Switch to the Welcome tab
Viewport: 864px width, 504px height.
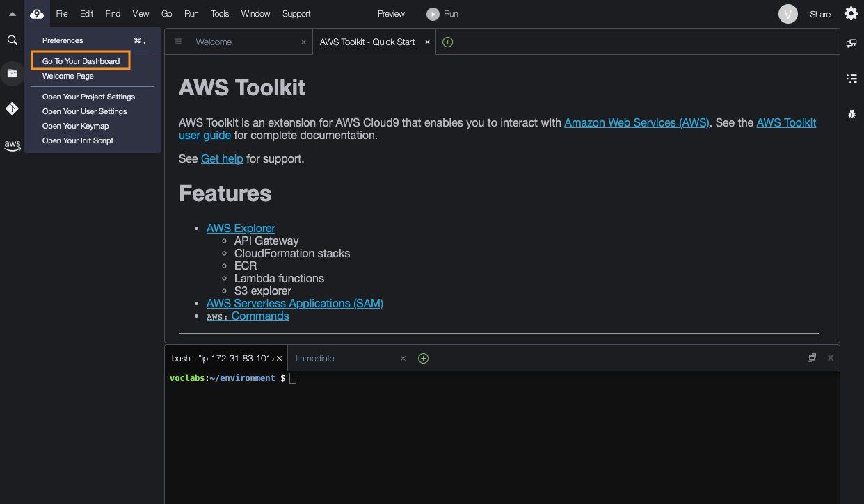pos(239,42)
